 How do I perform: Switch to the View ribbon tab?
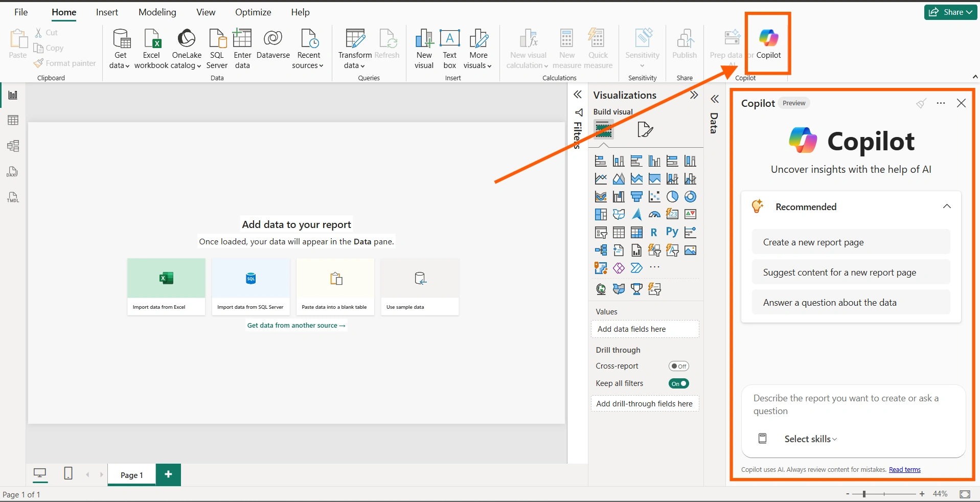(x=206, y=12)
